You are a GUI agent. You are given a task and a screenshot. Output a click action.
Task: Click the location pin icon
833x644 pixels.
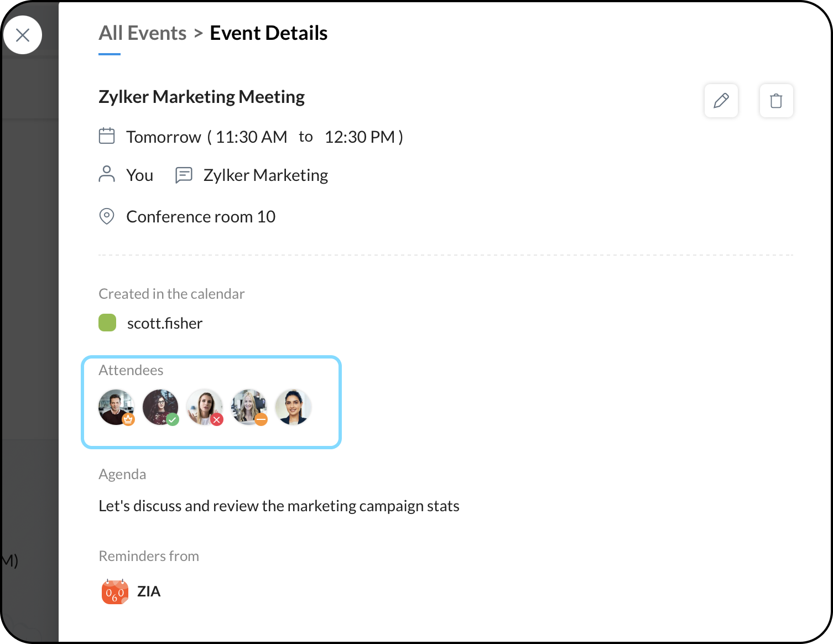click(x=107, y=216)
